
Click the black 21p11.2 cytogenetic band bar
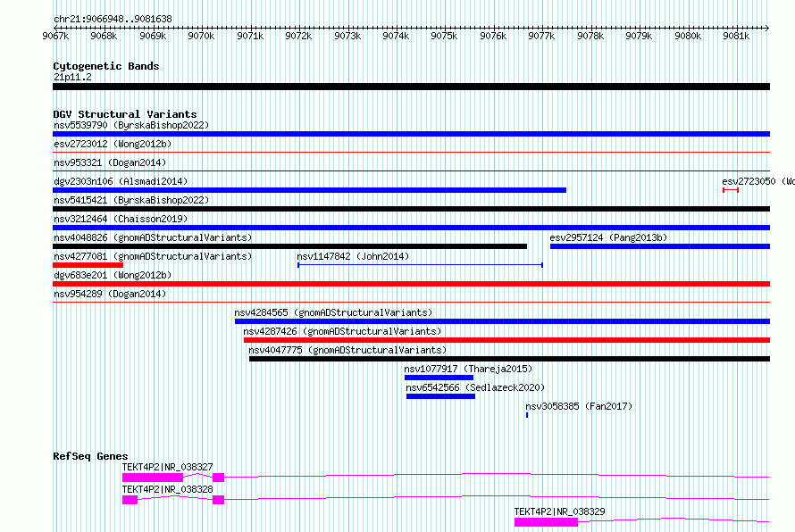411,87
